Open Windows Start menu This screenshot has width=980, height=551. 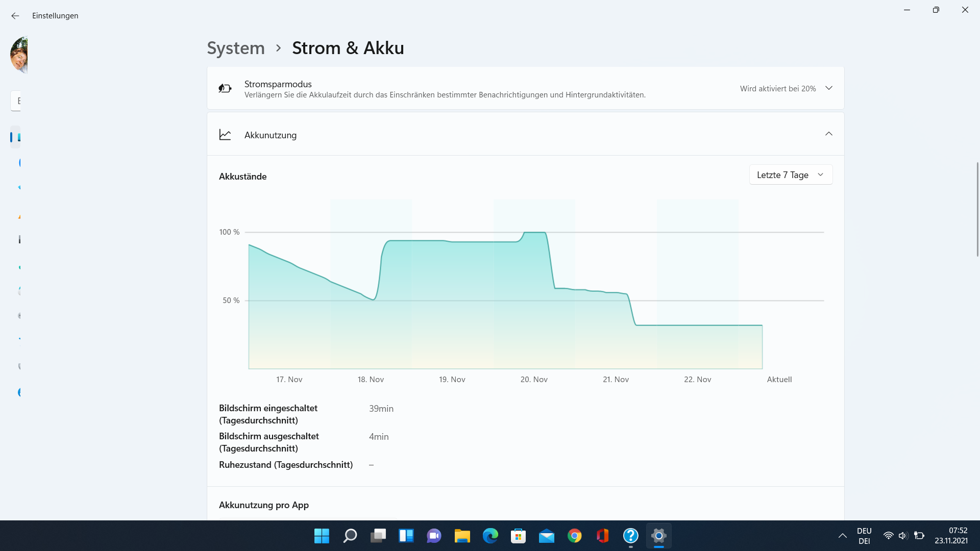tap(322, 536)
